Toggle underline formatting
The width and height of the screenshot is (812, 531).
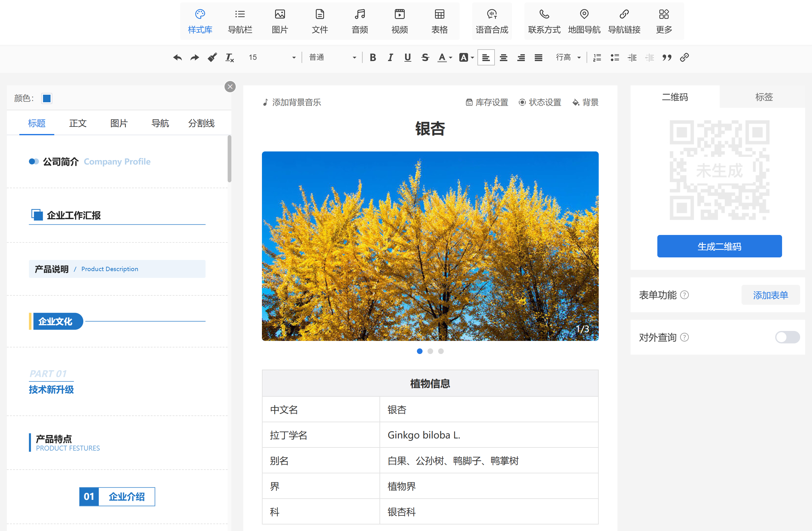click(x=408, y=58)
